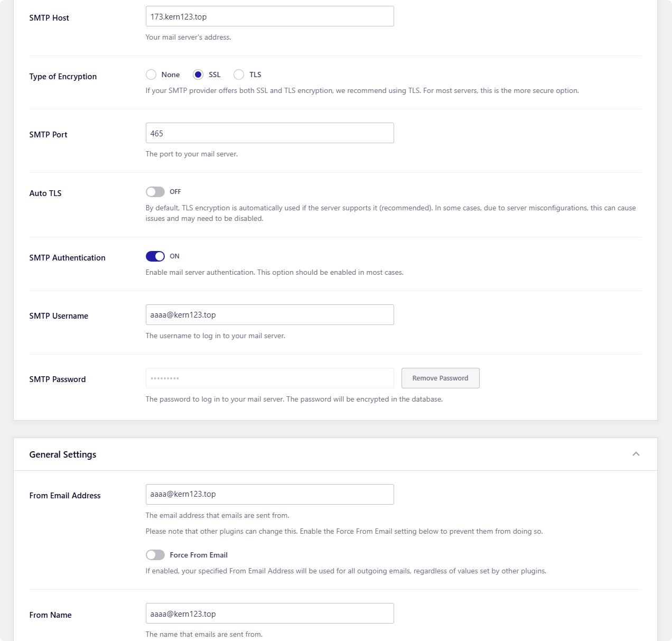Click the SMTP Username text box
The image size is (672, 641).
click(269, 315)
